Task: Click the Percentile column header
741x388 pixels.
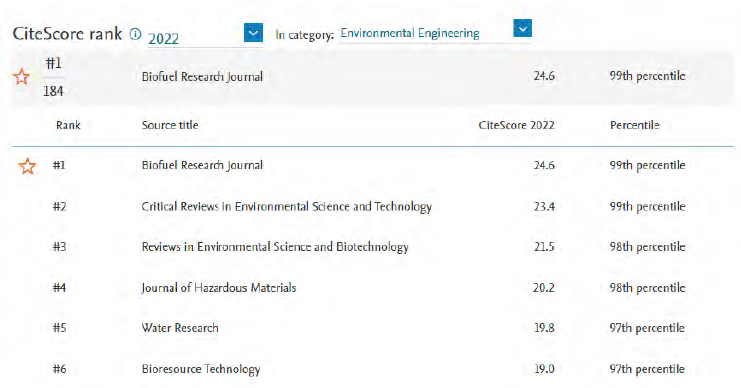Action: [x=635, y=125]
